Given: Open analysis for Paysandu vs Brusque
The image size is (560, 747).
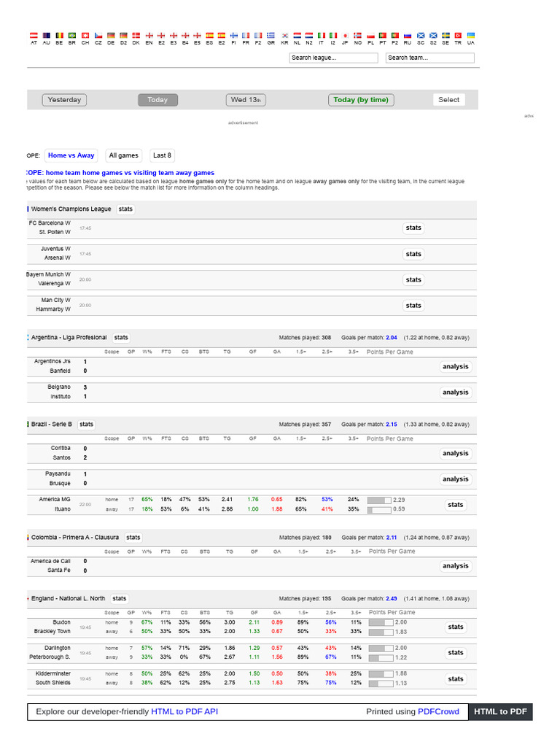Looking at the screenshot, I should [455, 479].
